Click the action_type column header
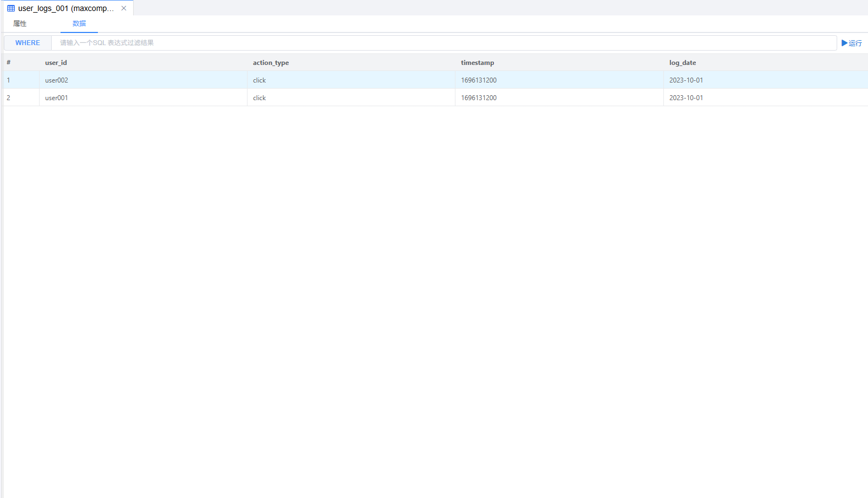868x498 pixels. coord(271,63)
